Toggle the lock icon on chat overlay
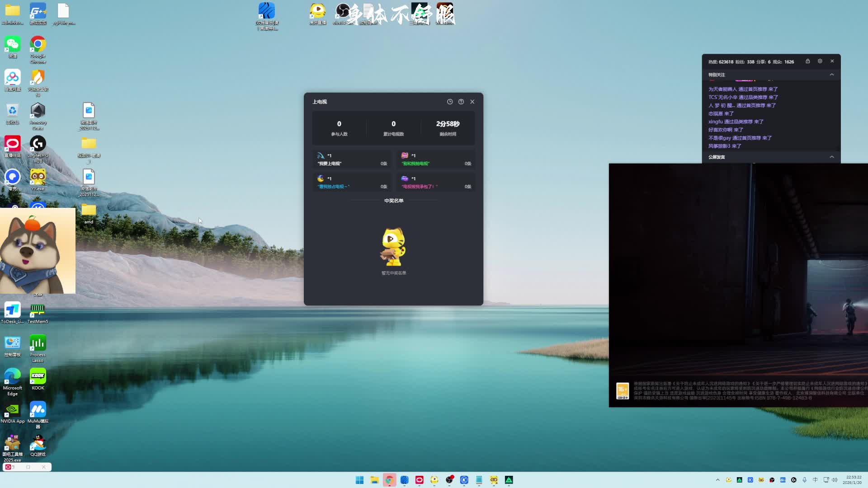 (x=807, y=61)
